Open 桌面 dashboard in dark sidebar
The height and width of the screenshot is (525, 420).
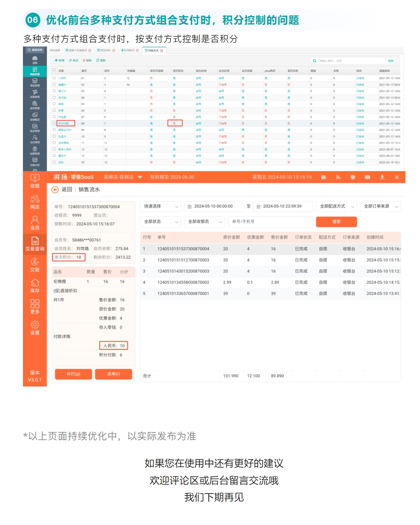[x=35, y=60]
